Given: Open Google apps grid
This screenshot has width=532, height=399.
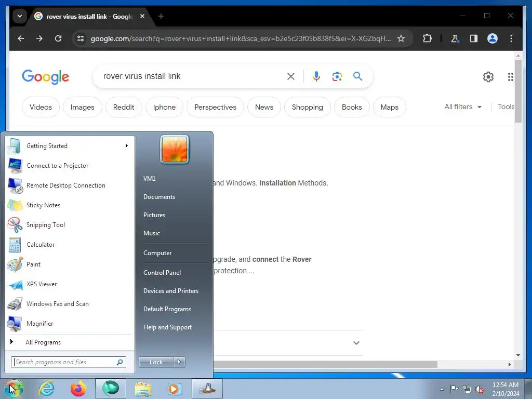Looking at the screenshot, I should (x=510, y=77).
